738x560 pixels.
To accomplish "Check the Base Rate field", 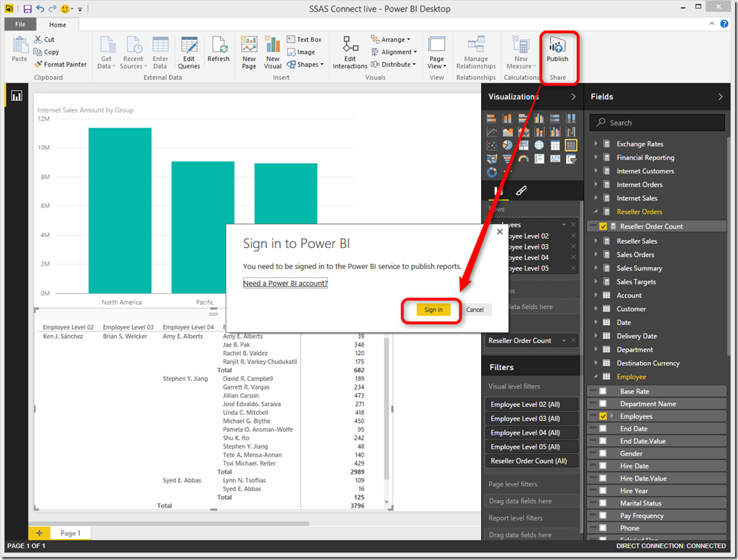I will pos(602,392).
